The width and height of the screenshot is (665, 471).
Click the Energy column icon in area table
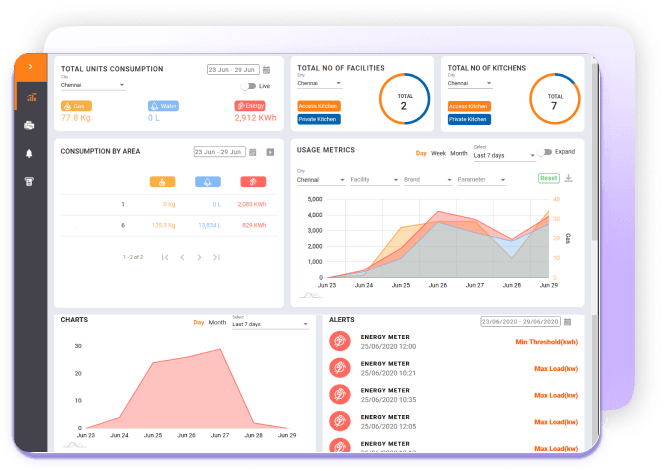253,182
